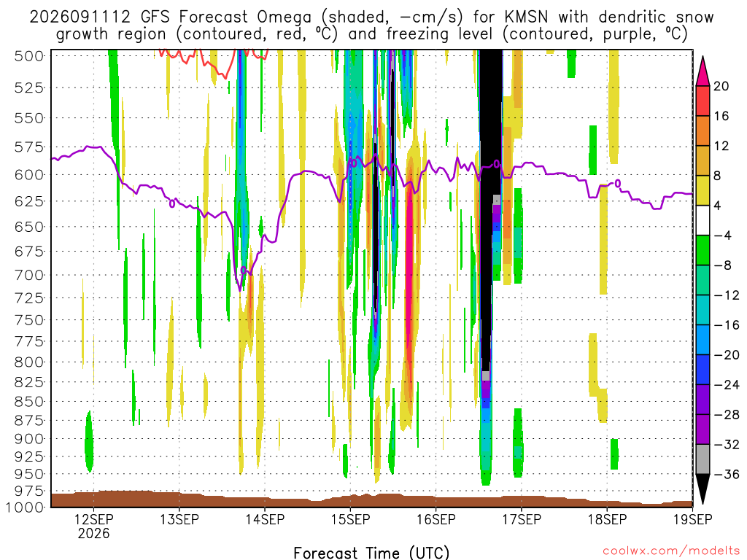
Task: Click the pink upward colorbar arrow tip
Action: click(x=703, y=71)
